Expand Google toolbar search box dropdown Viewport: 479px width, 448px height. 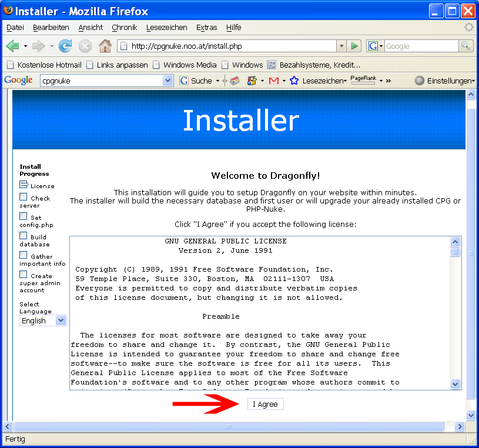pos(168,81)
